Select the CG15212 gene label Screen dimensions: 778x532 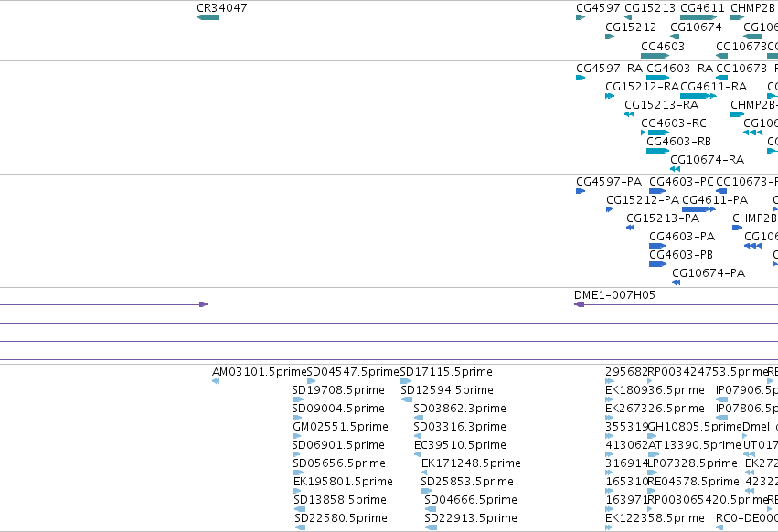point(631,27)
